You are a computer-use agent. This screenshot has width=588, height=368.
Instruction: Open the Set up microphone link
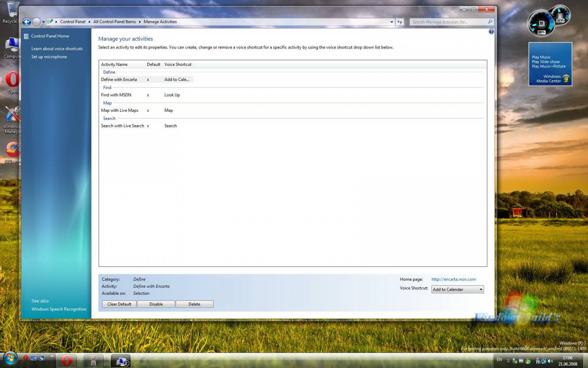click(49, 57)
